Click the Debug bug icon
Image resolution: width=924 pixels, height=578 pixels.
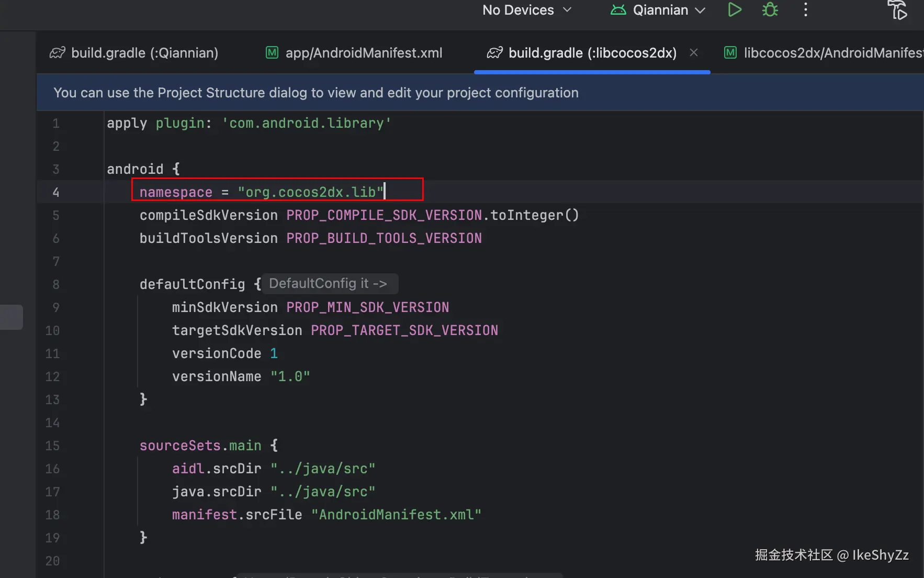coord(770,10)
